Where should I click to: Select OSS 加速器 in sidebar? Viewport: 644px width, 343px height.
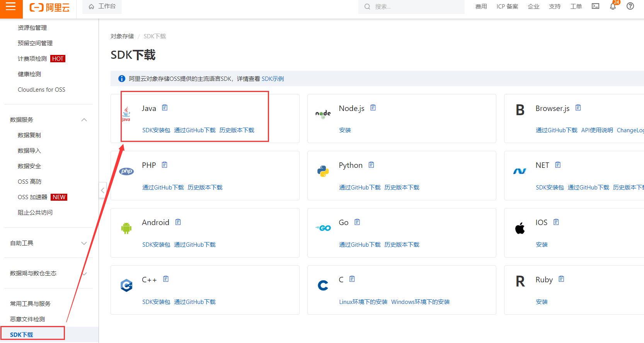[32, 197]
